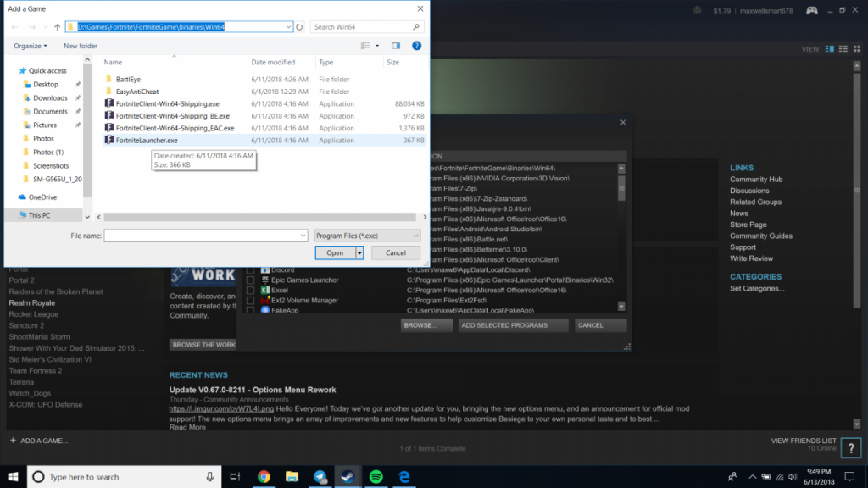Open Steam help question mark button

tap(851, 447)
